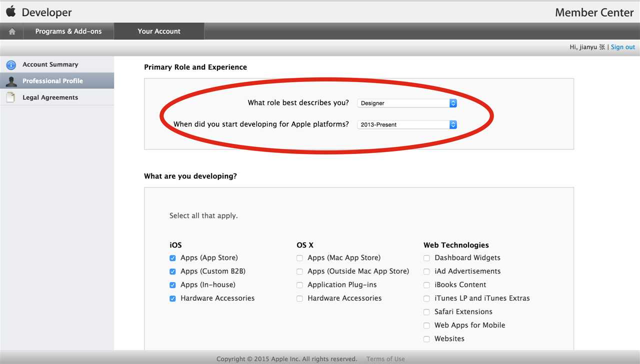Uncheck iOS Apps (In-house)

(172, 285)
